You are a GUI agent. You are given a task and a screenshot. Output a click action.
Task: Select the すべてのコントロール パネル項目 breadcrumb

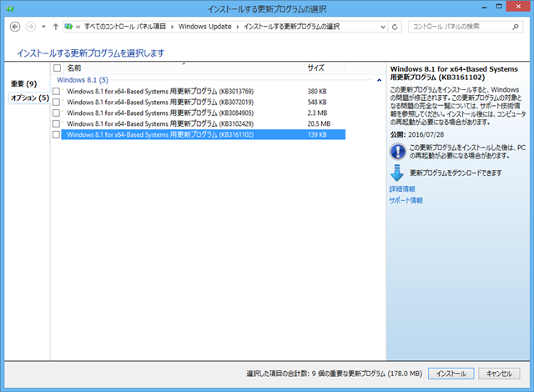124,27
